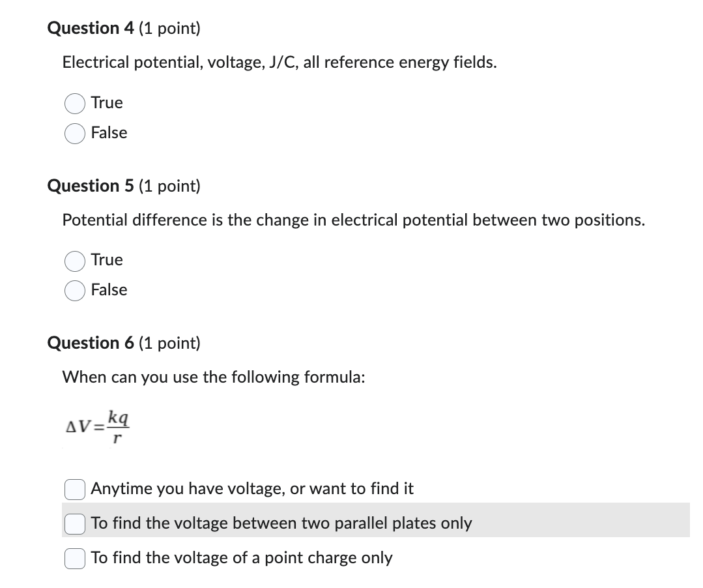Check 'Anytime you have voltage, or want to find it'
The image size is (703, 588).
(74, 490)
